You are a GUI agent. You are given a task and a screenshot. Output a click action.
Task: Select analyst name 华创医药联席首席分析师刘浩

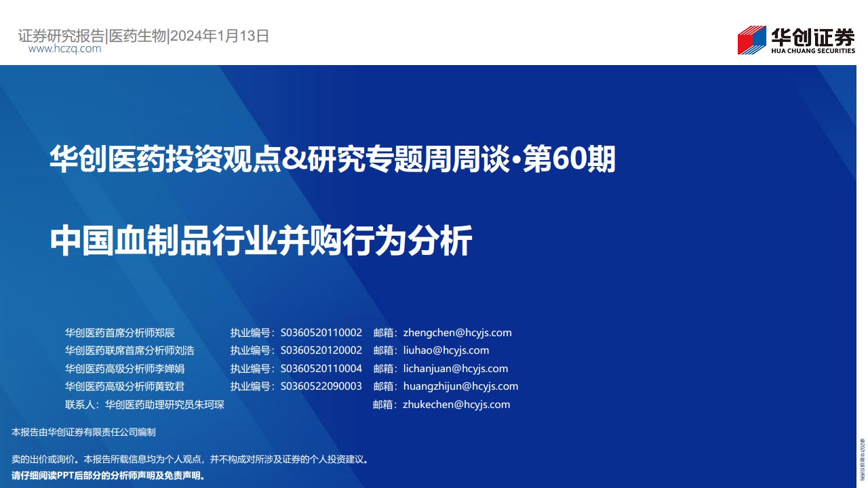point(130,350)
